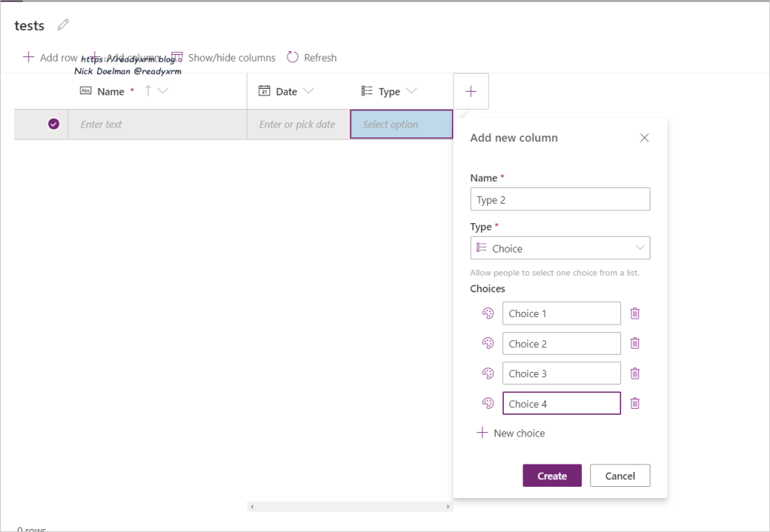770x532 pixels.
Task: Close the Add new column panel
Action: point(644,138)
